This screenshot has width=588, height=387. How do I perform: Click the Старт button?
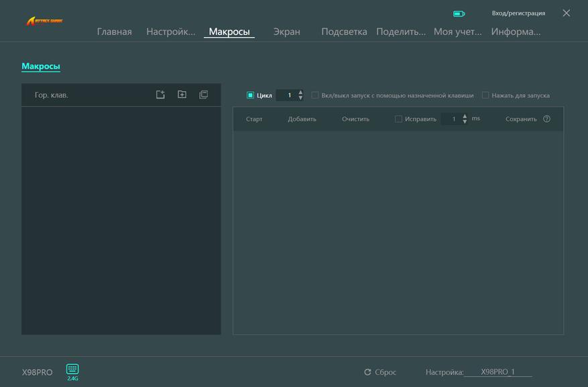click(x=254, y=119)
